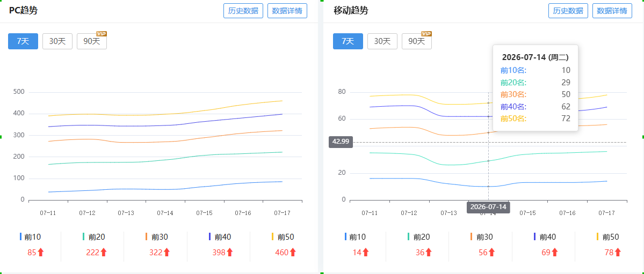This screenshot has height=274, width=644.
Task: Switch mobile trend to 30天
Action: pyautogui.click(x=382, y=41)
